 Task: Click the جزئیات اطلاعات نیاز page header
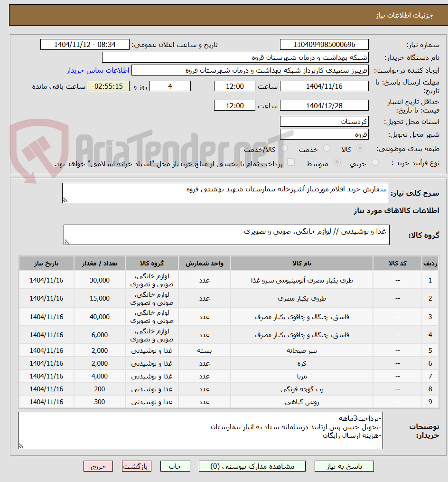[x=404, y=15]
